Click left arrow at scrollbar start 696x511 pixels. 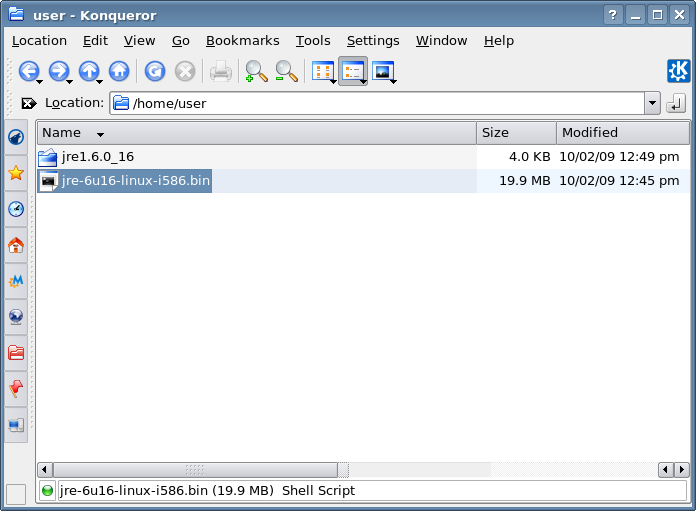point(44,470)
